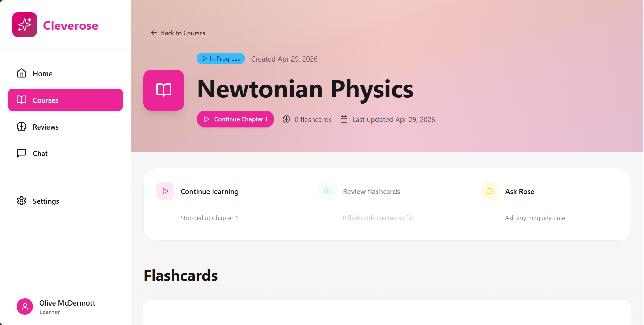Click the 0 flashcards count text
Image resolution: width=644 pixels, height=325 pixels.
313,120
